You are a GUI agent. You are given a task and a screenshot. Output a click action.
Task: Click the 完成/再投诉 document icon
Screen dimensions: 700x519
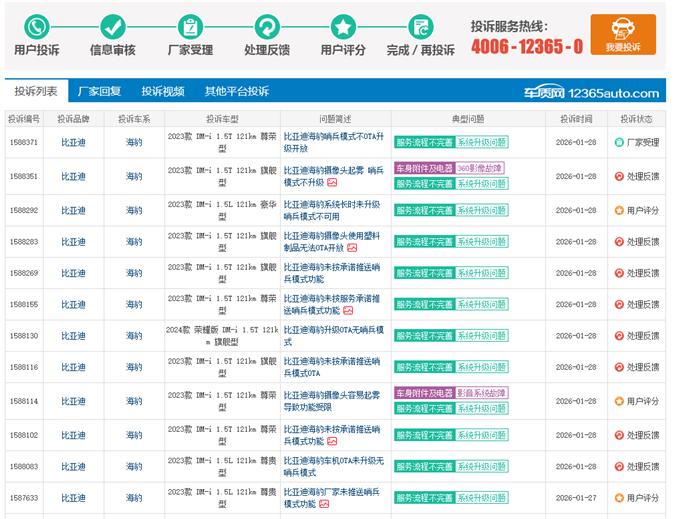(421, 26)
